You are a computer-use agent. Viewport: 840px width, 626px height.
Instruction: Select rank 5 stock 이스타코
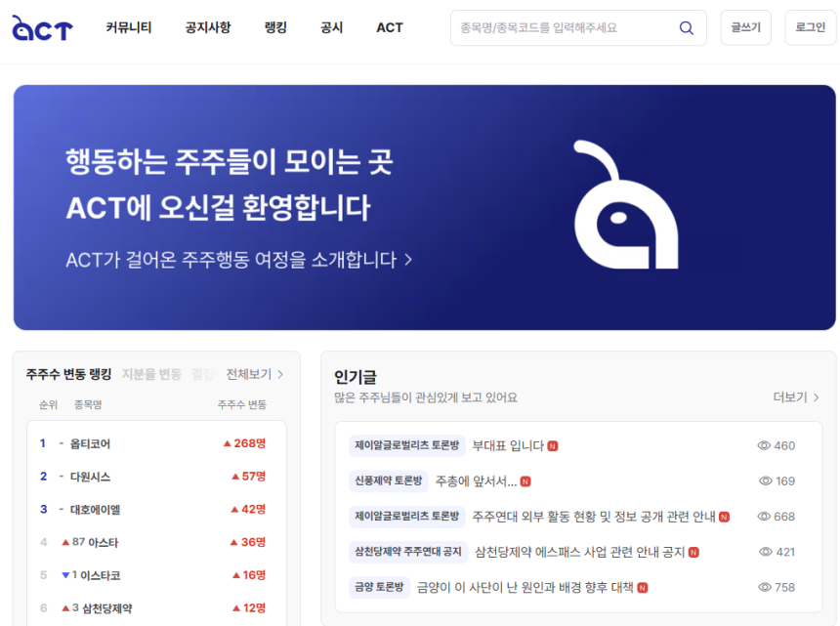pos(101,575)
